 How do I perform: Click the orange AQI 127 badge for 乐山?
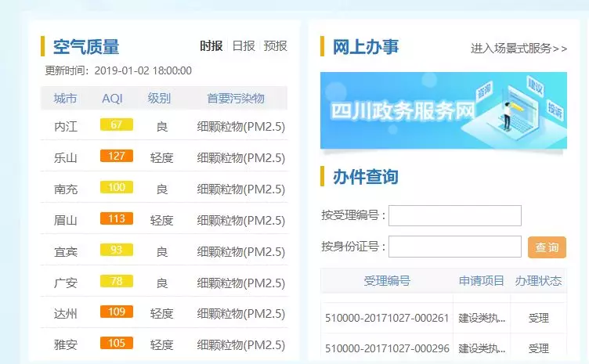coord(117,157)
